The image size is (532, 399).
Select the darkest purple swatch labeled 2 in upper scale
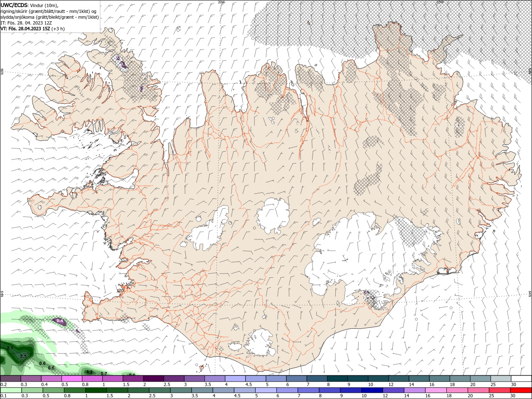(154, 379)
